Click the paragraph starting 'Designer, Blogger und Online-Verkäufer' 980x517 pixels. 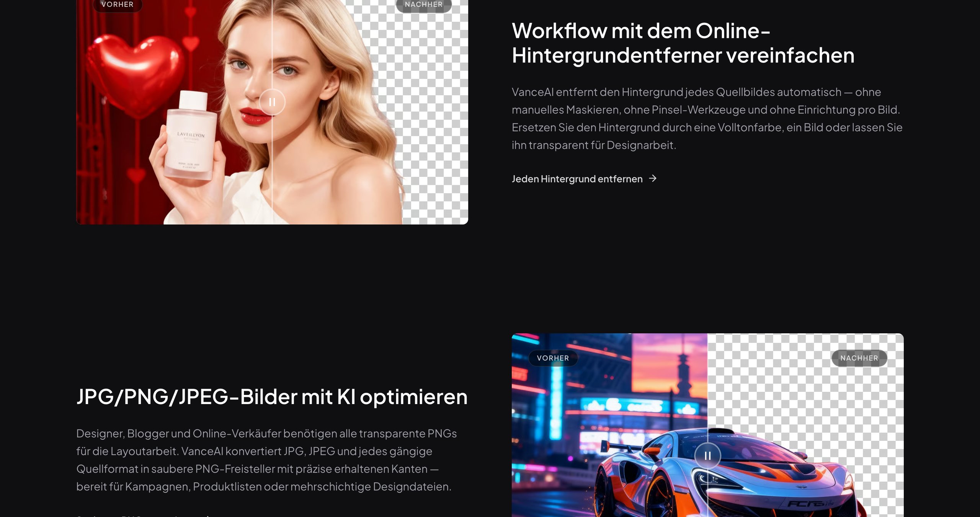[x=266, y=460]
